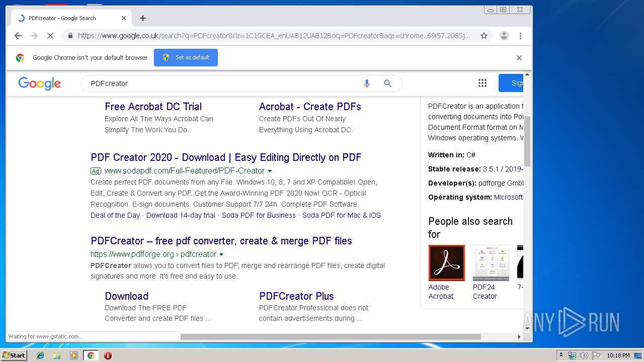Click Adobe Acrobat thumbnail image
Viewport: 644px width, 362px height.
(447, 263)
